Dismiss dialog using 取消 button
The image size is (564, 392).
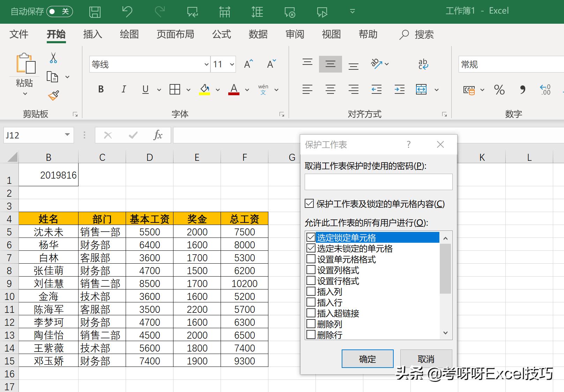click(425, 359)
